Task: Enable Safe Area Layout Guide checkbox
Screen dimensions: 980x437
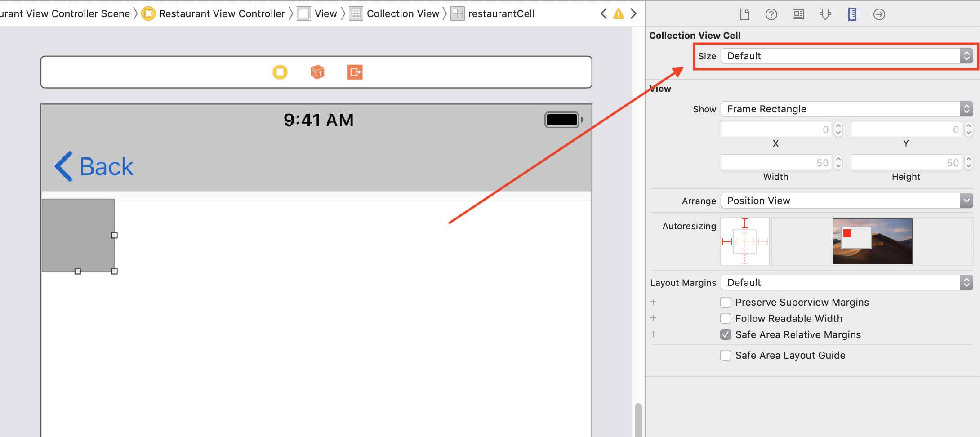Action: tap(726, 355)
